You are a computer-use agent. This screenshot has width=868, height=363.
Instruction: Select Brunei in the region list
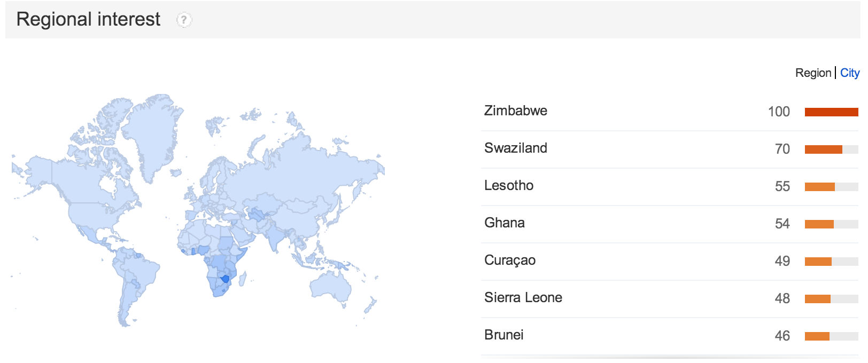pos(503,335)
